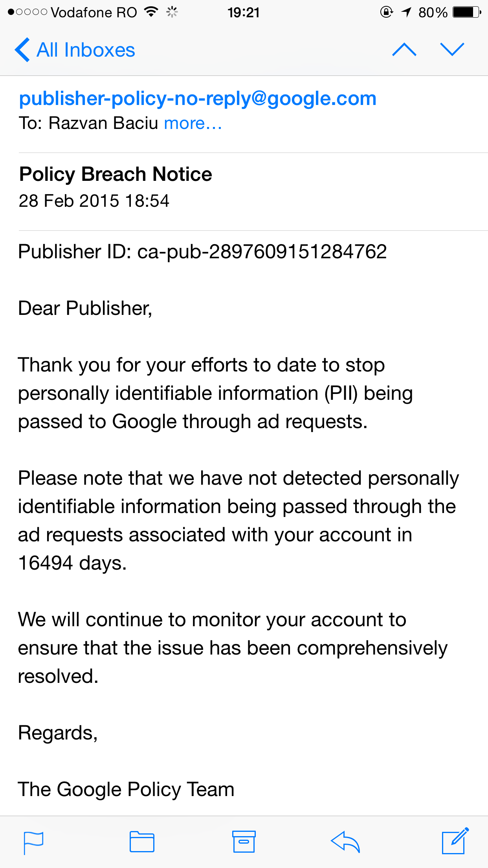This screenshot has width=488, height=868.
Task: Go to previous message with up arrow
Action: point(404,50)
